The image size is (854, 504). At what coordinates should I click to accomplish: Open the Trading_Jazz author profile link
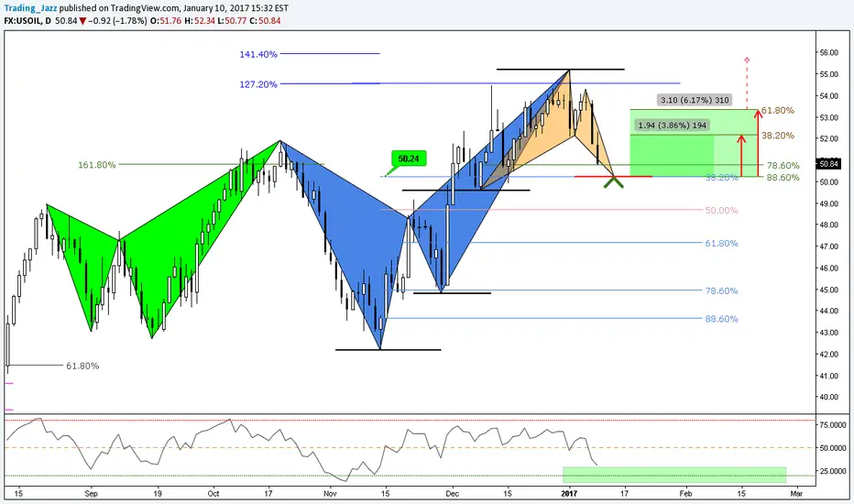pyautogui.click(x=30, y=8)
